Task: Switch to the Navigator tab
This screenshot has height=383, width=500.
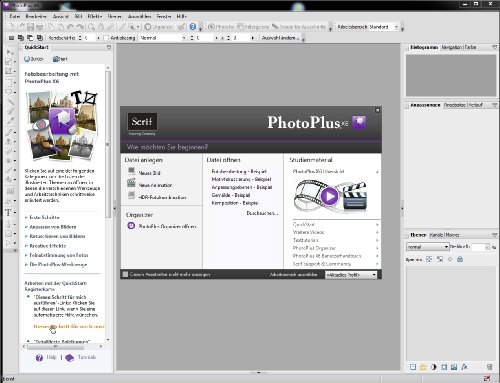Action: 451,47
